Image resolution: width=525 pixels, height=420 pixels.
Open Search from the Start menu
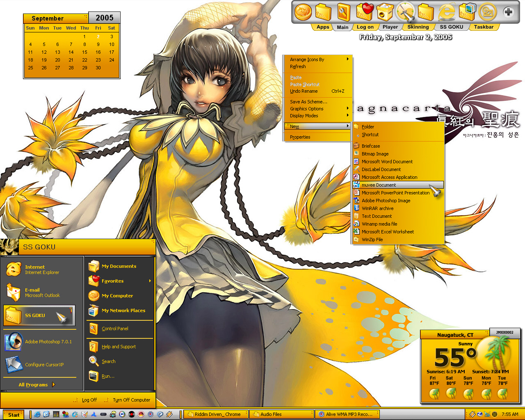pyautogui.click(x=120, y=361)
